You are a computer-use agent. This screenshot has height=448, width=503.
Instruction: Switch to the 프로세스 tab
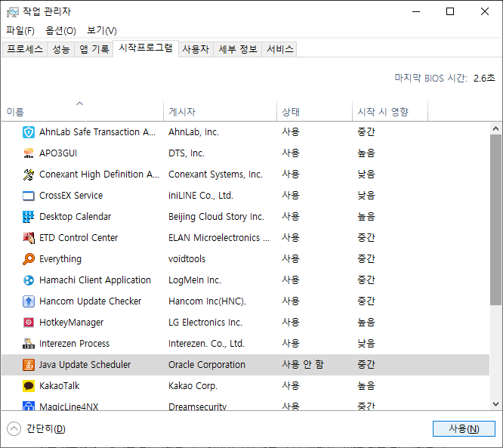[x=25, y=49]
